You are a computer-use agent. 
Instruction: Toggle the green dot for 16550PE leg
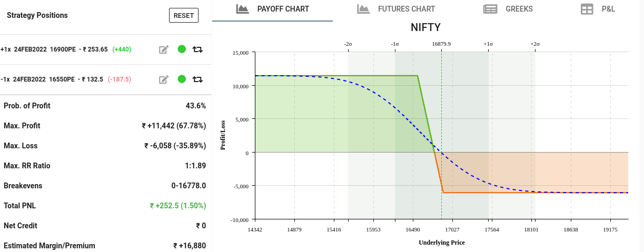click(182, 79)
